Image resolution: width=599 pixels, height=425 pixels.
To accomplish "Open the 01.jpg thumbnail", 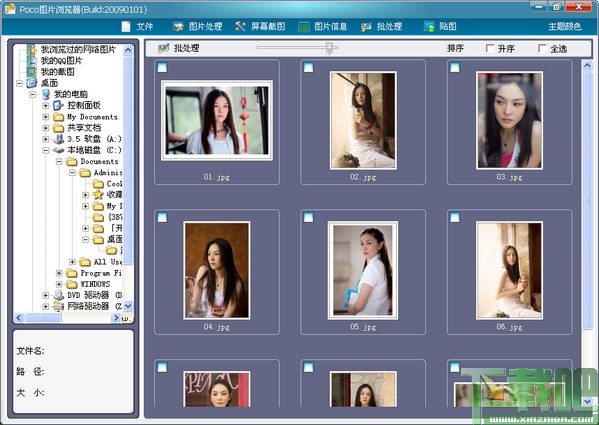I will pyautogui.click(x=217, y=120).
